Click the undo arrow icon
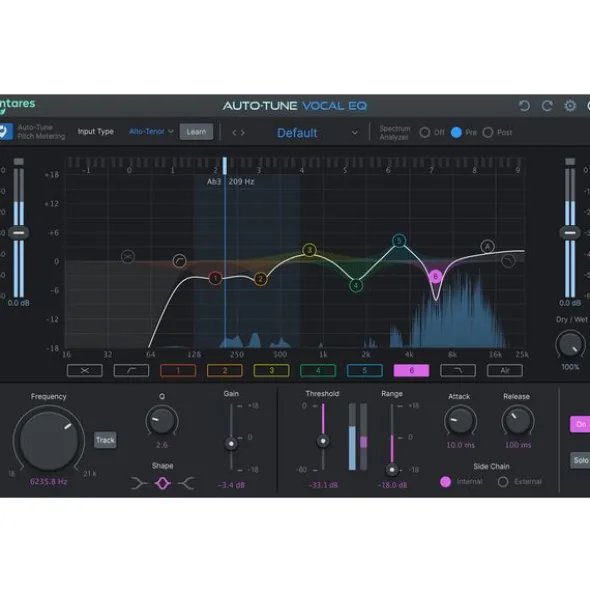The width and height of the screenshot is (590, 591). (x=524, y=106)
